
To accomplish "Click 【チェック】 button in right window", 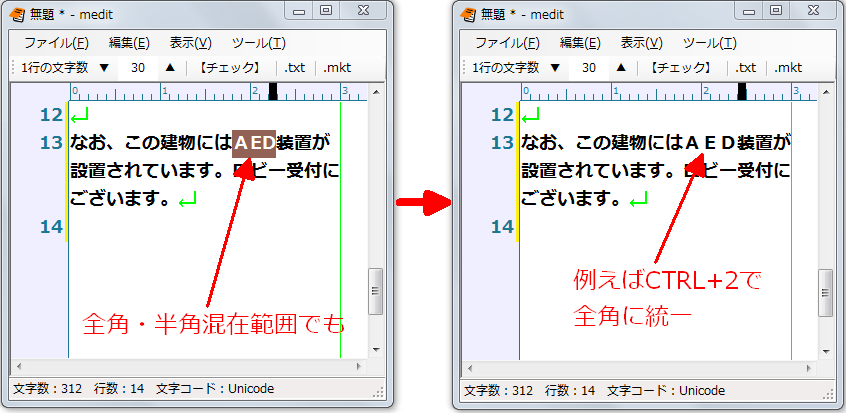I will (x=681, y=68).
